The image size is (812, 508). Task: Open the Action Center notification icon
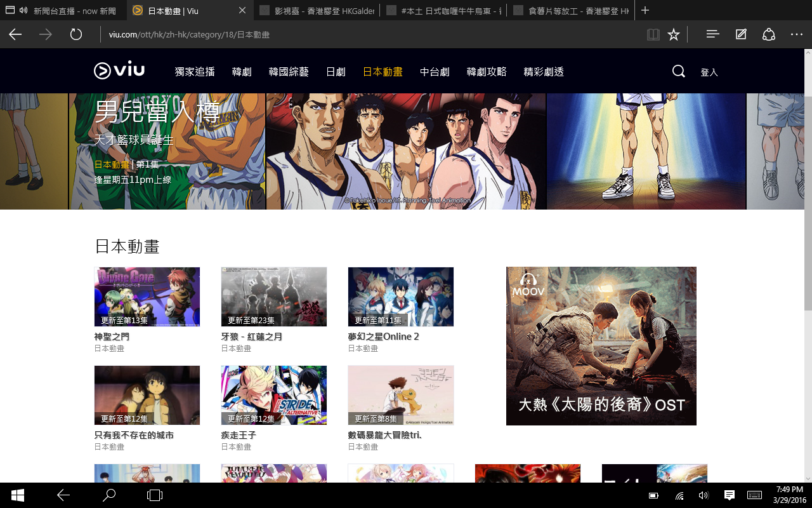coord(730,495)
